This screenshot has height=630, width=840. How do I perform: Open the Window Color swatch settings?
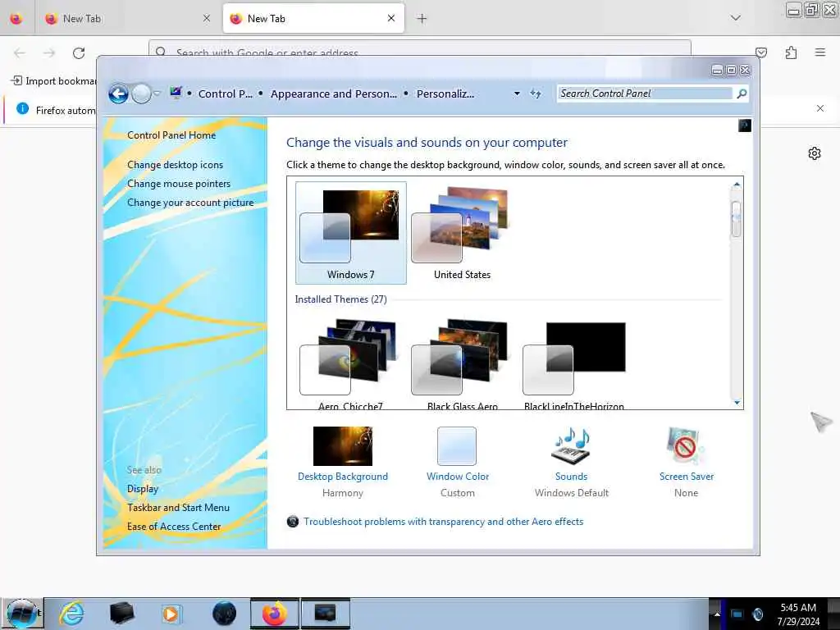tap(457, 445)
